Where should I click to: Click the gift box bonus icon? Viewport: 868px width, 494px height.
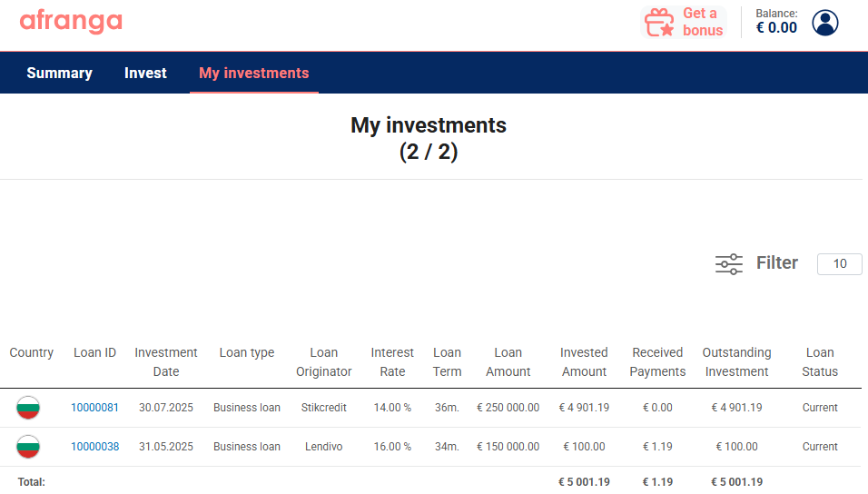659,22
